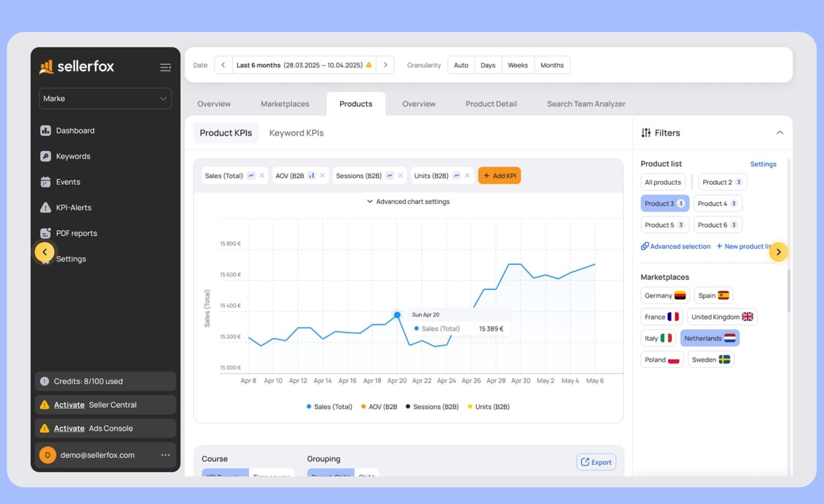The width and height of the screenshot is (824, 504).
Task: Click the PDF reports icon
Action: (46, 233)
